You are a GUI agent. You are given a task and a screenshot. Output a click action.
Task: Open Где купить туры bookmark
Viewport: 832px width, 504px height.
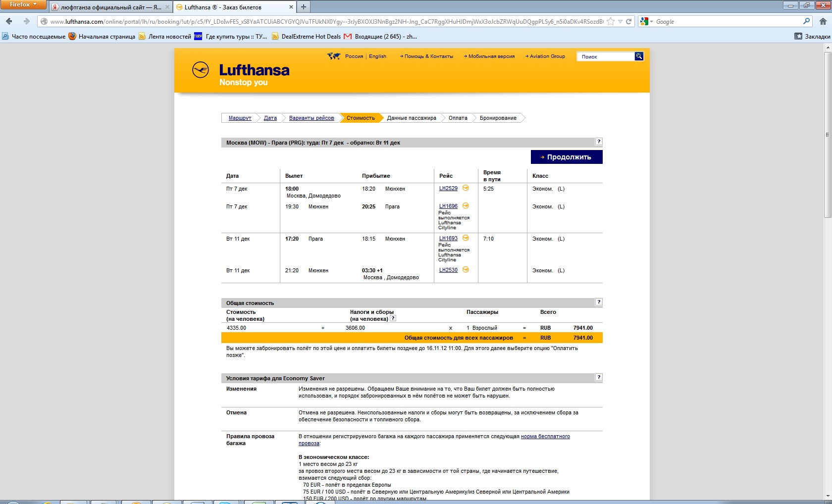click(x=230, y=36)
